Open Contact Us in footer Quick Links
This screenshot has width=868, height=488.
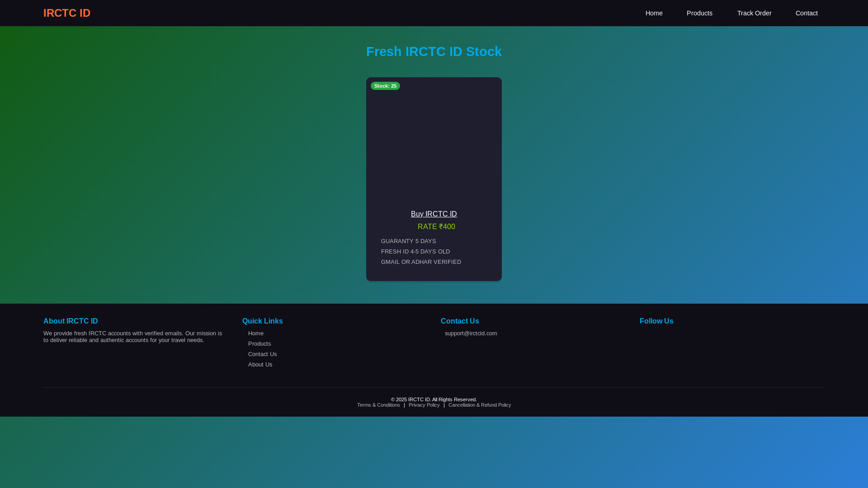coord(262,354)
